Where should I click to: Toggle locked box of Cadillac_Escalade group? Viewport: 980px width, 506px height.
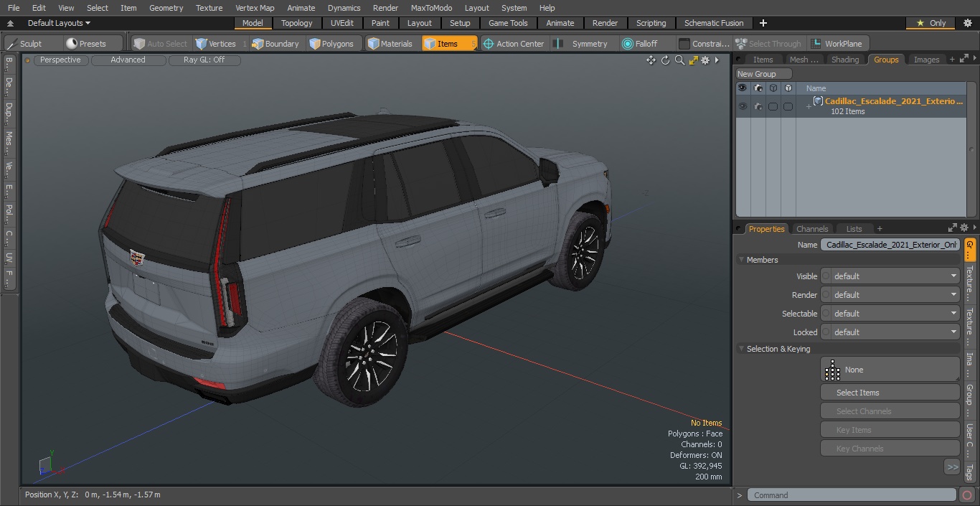(x=788, y=106)
